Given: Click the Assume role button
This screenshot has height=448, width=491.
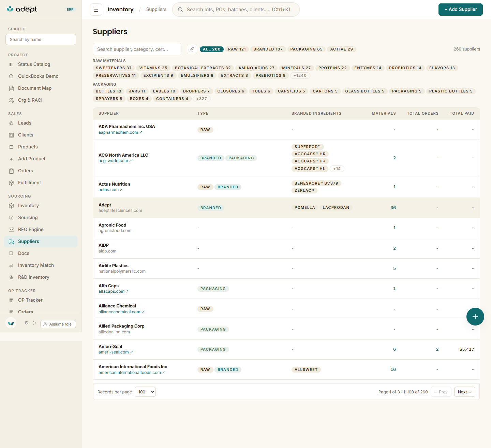Looking at the screenshot, I should coord(58,324).
